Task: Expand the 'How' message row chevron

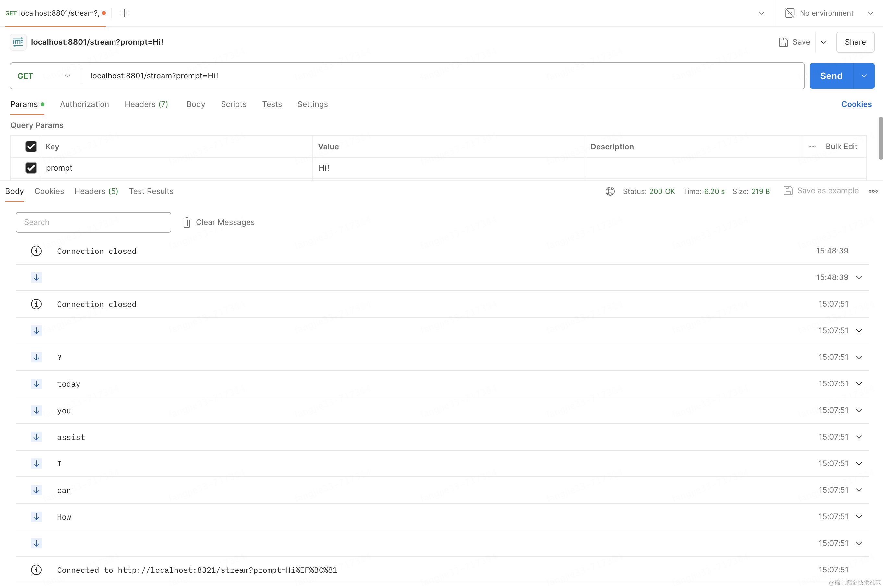Action: (859, 516)
